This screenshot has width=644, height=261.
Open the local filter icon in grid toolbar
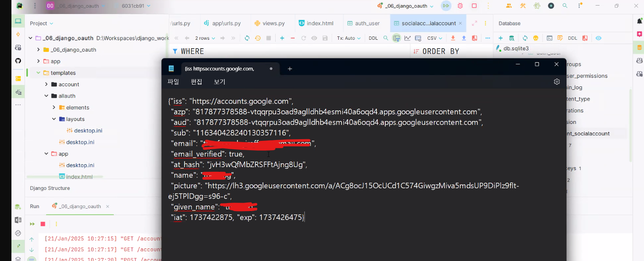[x=396, y=38]
